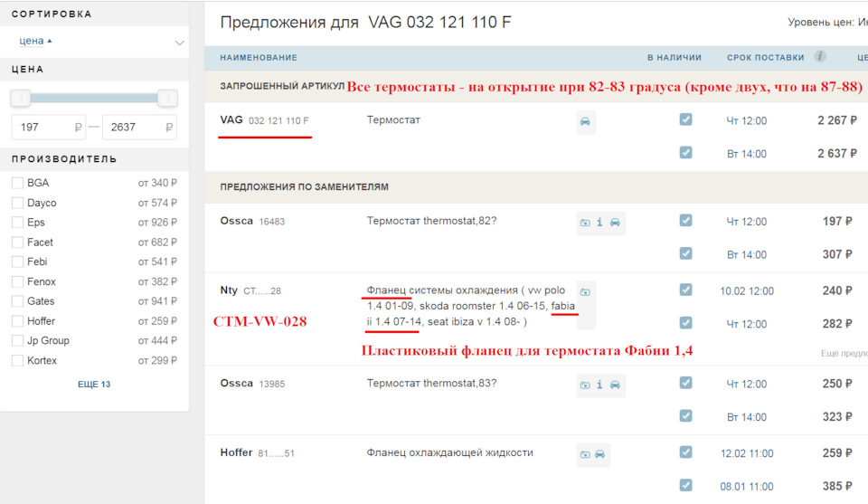The height and width of the screenshot is (504, 868).
Task: Click the car applicability icon for VAG thermostat
Action: coord(585,122)
